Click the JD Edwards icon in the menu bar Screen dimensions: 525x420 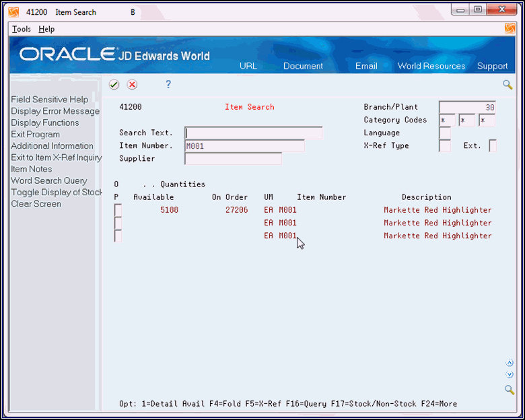(510, 29)
